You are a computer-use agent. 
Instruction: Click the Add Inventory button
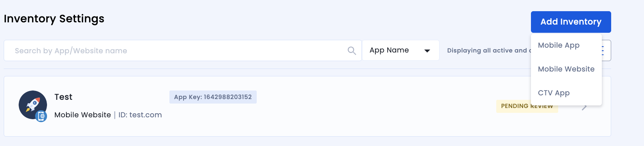pyautogui.click(x=571, y=22)
